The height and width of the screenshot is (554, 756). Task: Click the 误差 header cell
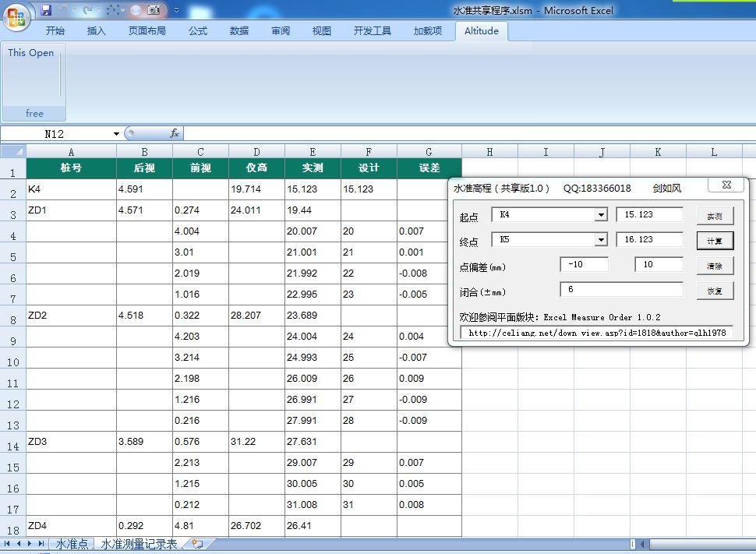[x=429, y=168]
